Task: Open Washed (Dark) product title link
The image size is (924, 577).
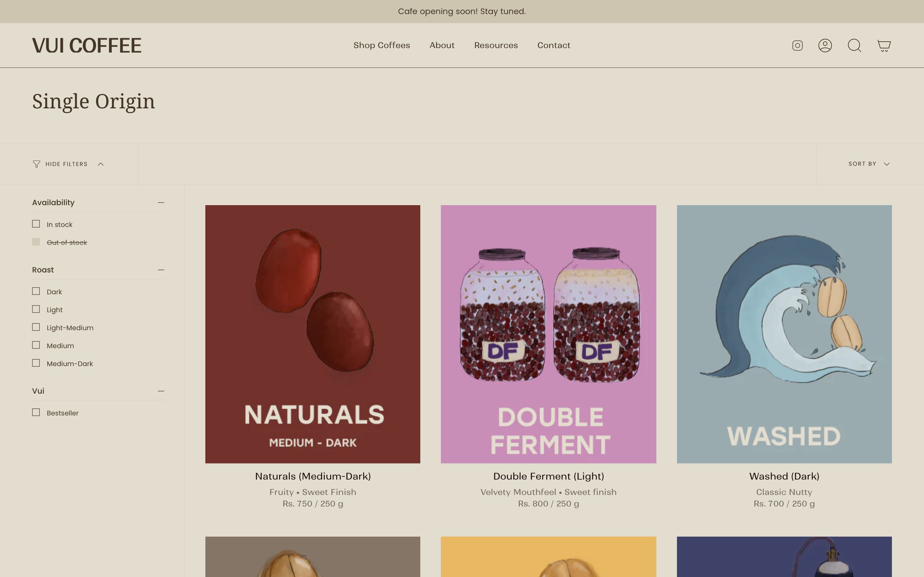Action: (x=784, y=476)
